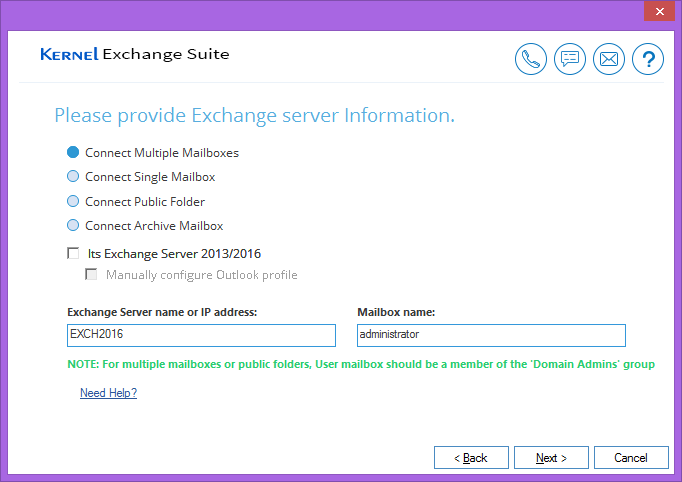Click the 'Please provide Exchange server Information.' heading
The width and height of the screenshot is (682, 482).
254,116
